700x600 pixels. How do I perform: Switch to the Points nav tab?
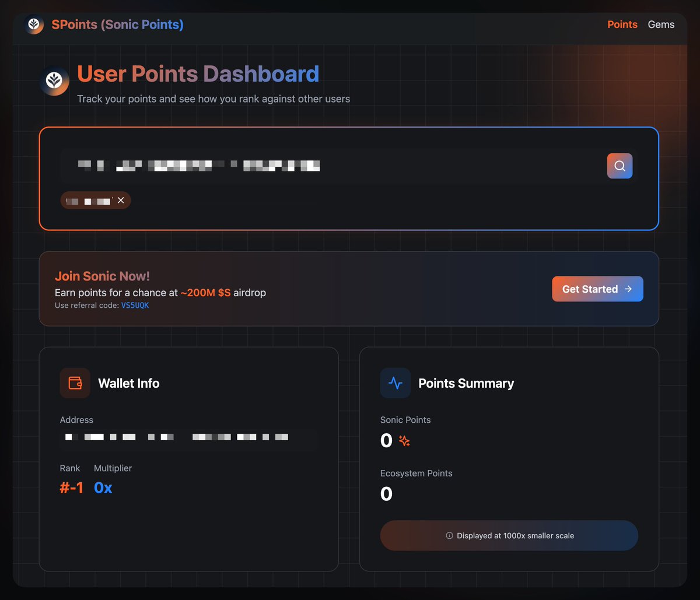(x=622, y=24)
